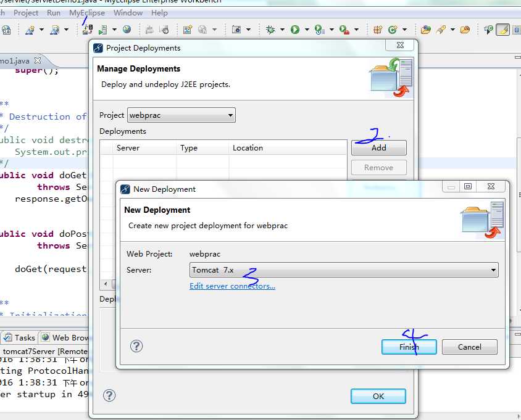Close the Project Deployments dialog

[401, 45]
